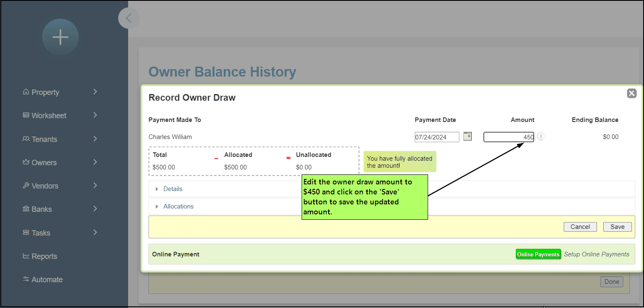This screenshot has height=308, width=644.
Task: Open the Vendors sidebar menu
Action: point(45,186)
